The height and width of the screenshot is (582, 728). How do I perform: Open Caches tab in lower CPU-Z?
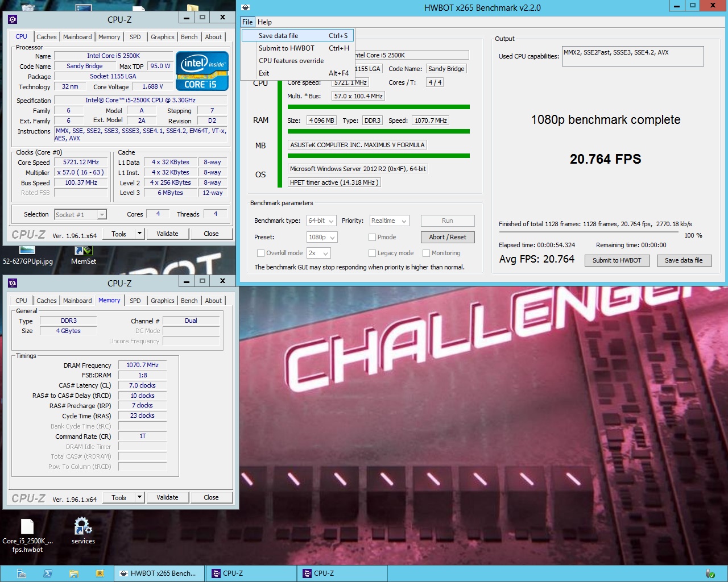tap(47, 301)
